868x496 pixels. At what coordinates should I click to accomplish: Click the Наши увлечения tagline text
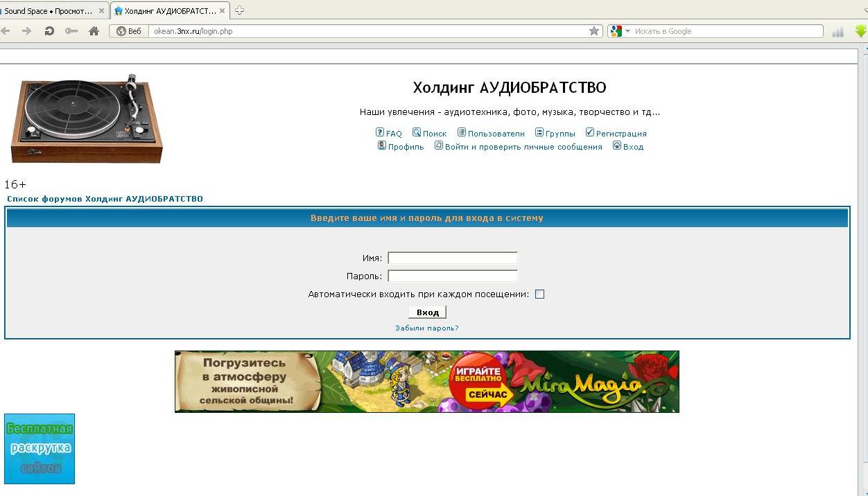[510, 112]
